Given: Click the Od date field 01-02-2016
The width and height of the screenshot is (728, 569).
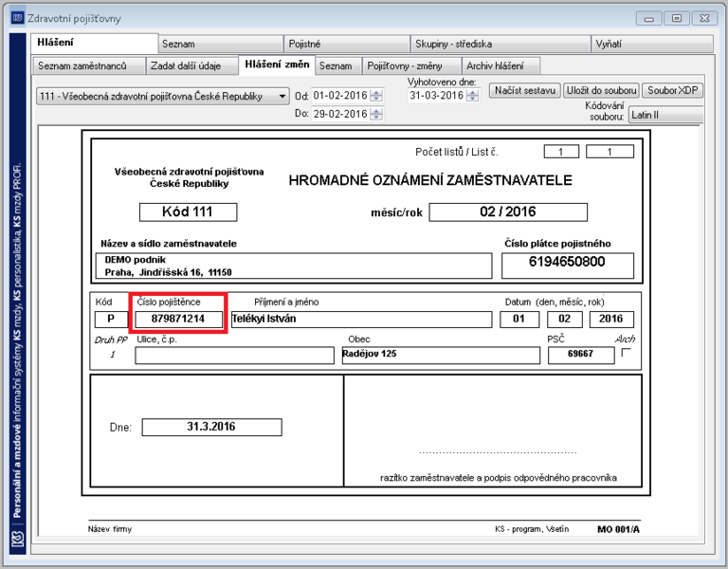Looking at the screenshot, I should click(x=340, y=96).
